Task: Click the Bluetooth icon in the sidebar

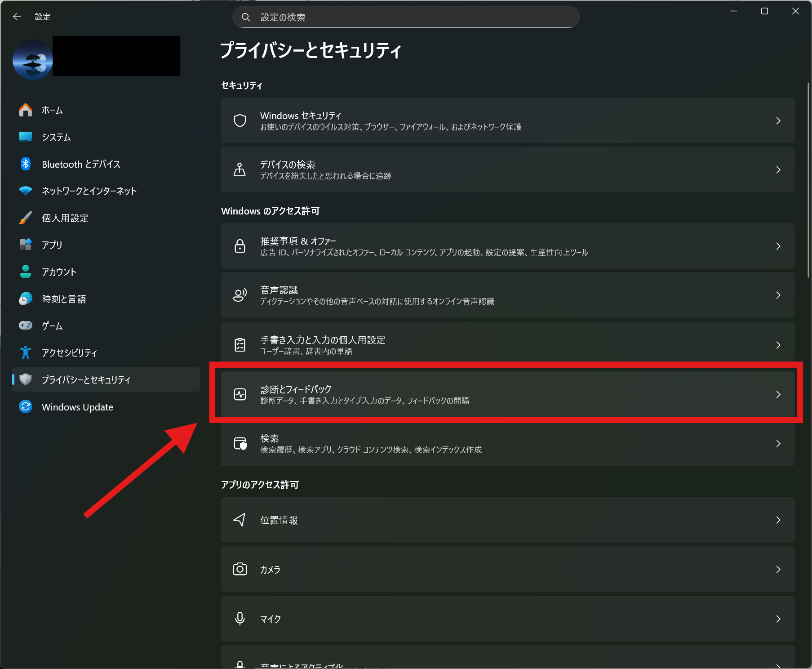Action: (x=26, y=164)
